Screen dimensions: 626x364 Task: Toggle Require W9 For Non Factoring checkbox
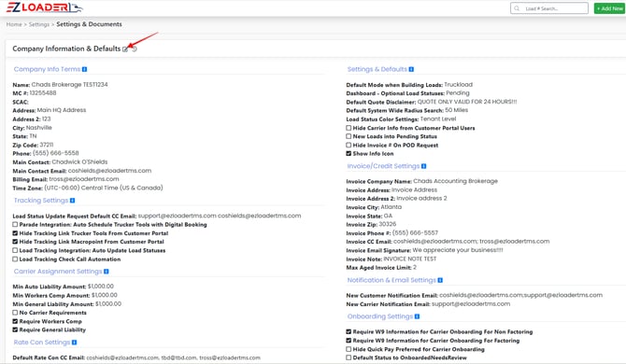point(349,331)
